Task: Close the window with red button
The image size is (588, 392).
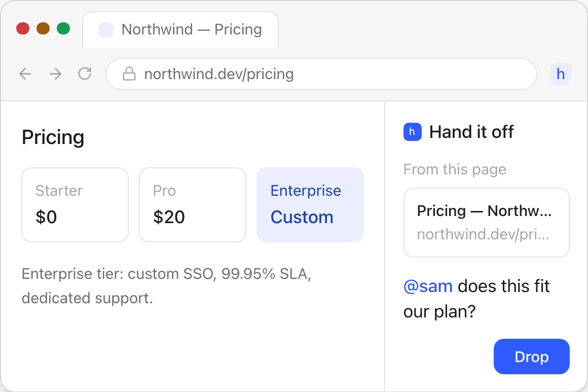Action: [x=23, y=28]
